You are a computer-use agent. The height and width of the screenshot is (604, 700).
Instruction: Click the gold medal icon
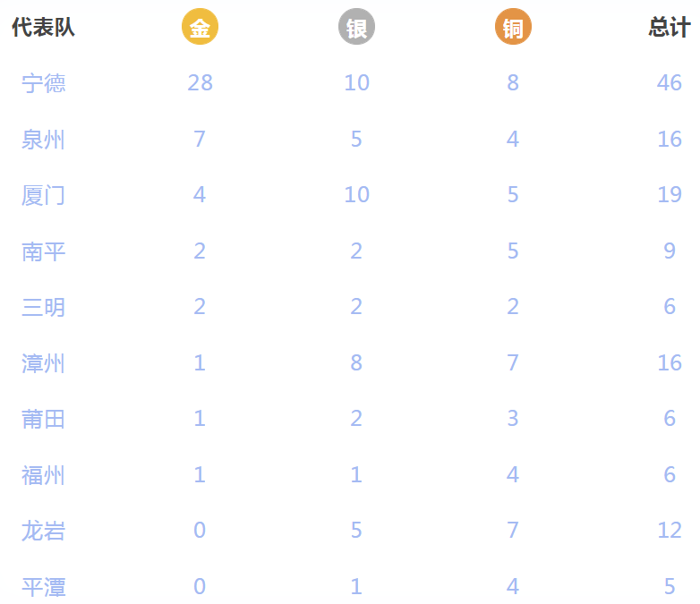[200, 27]
